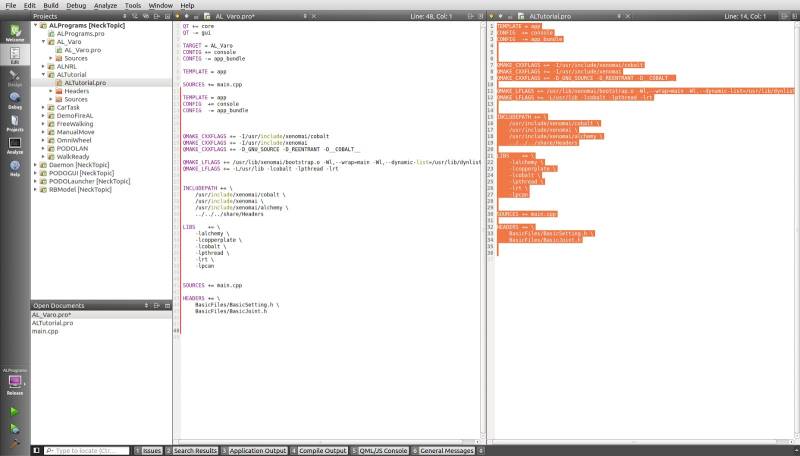The height and width of the screenshot is (456, 800).
Task: Expand the ALNRL subproject
Action: [x=43, y=66]
